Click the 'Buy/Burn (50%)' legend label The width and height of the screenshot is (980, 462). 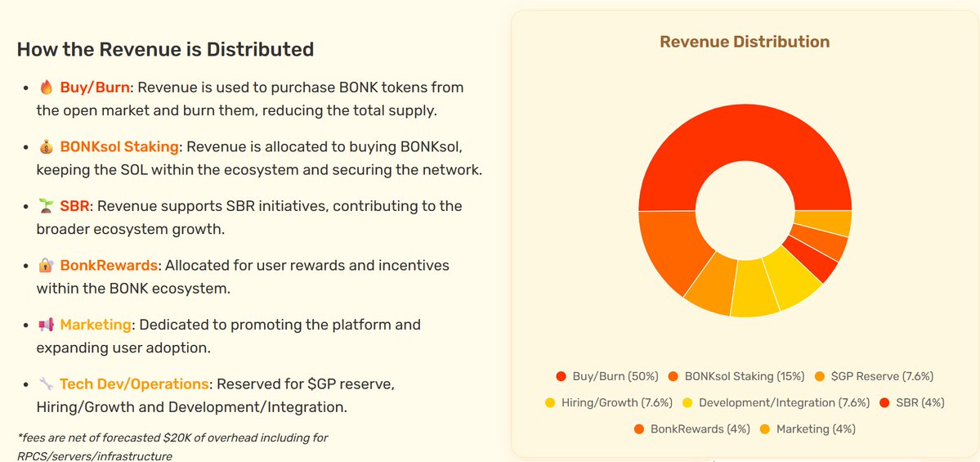[x=615, y=376]
